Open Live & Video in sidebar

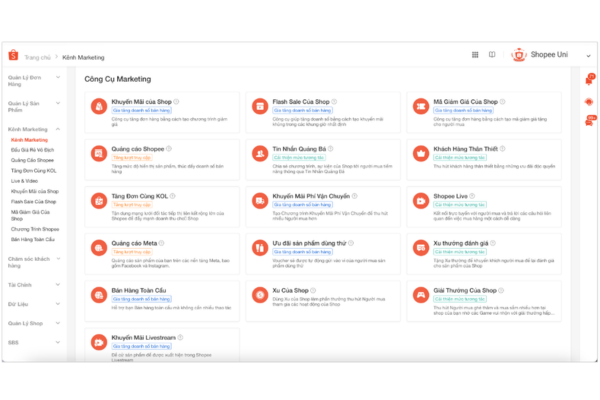24,181
